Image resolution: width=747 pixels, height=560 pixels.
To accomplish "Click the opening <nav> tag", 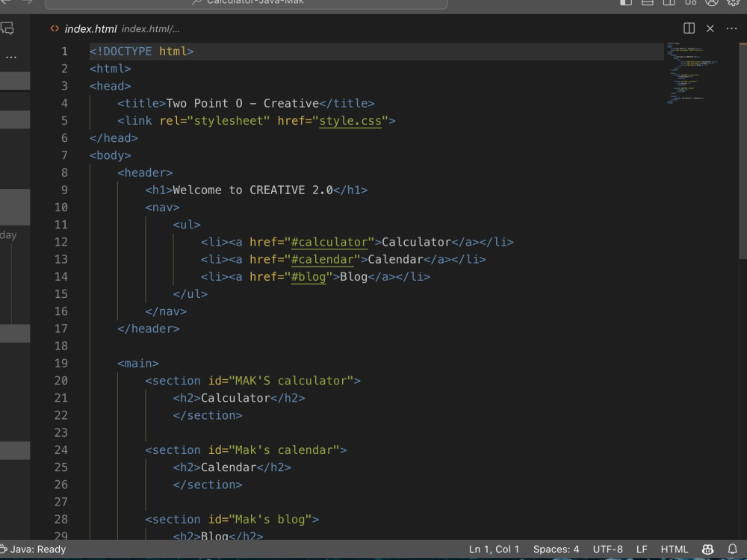I will (x=162, y=208).
